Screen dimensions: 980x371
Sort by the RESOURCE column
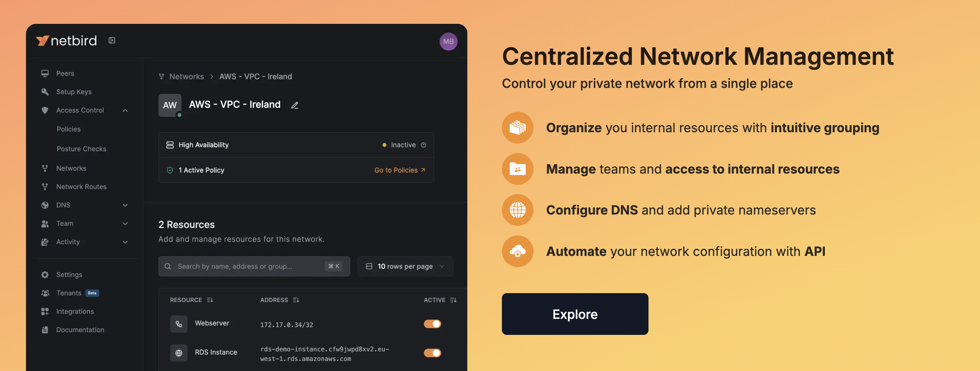pos(191,300)
